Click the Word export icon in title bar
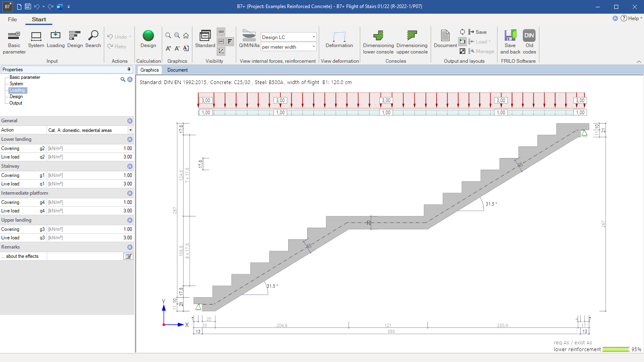 pos(60,6)
